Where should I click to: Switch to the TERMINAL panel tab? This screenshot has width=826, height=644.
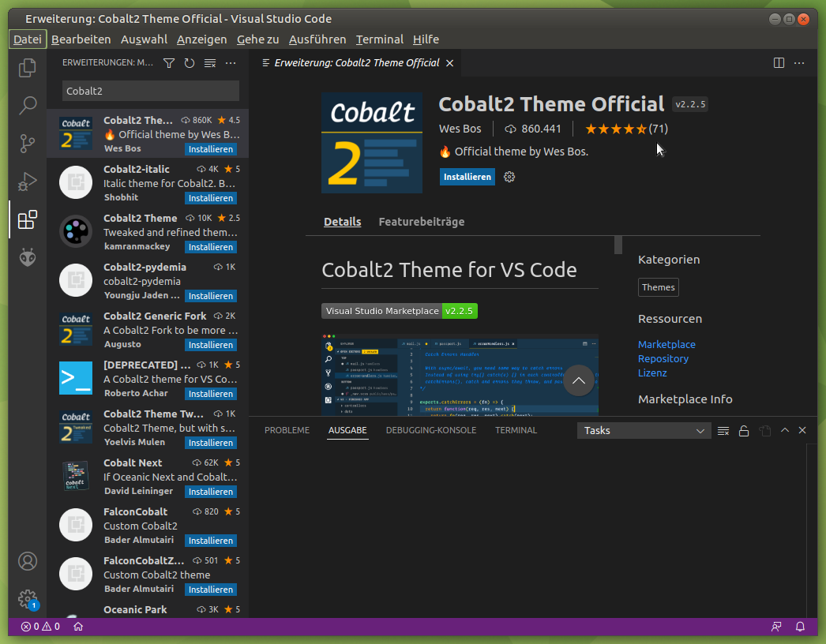click(x=516, y=430)
